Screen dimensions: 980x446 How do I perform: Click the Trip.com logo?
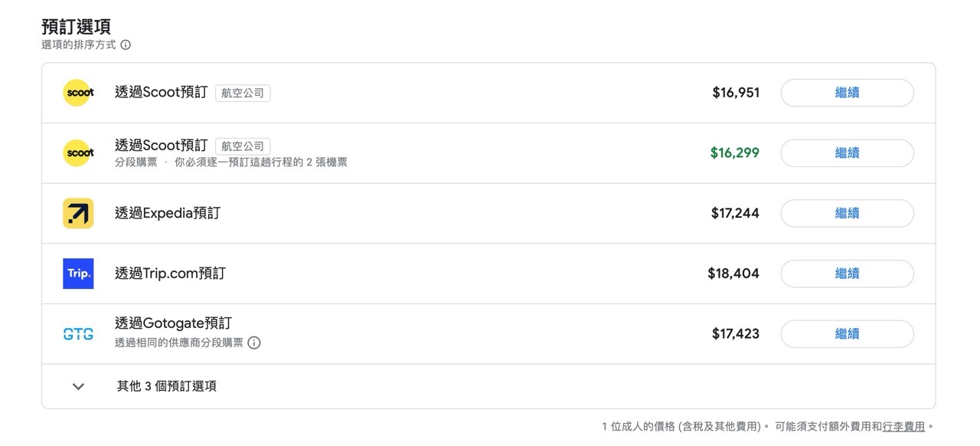click(x=77, y=274)
